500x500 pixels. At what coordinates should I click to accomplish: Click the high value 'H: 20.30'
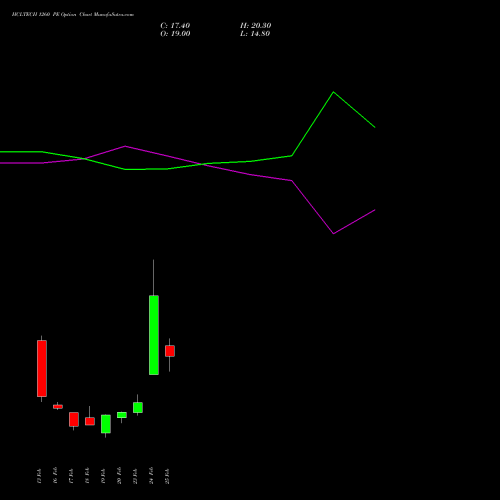(x=255, y=26)
